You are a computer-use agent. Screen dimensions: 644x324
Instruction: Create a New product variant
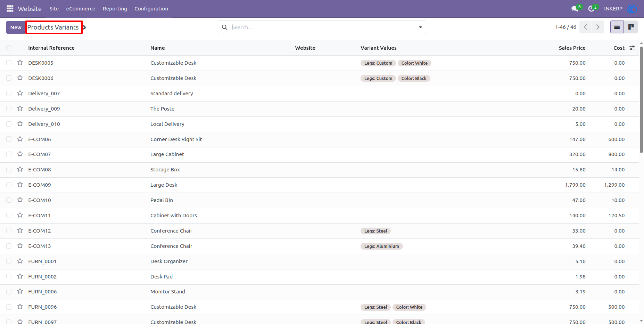16,27
